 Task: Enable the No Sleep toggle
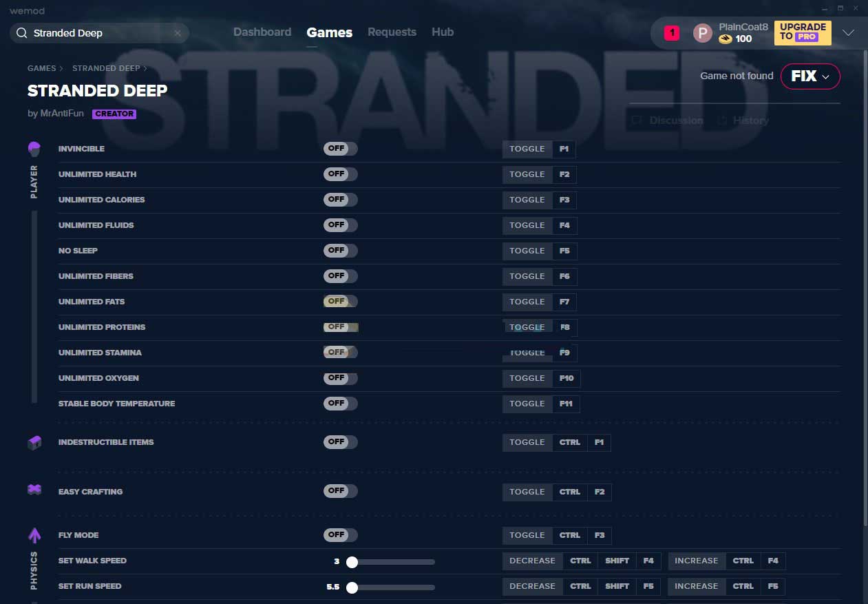(341, 251)
